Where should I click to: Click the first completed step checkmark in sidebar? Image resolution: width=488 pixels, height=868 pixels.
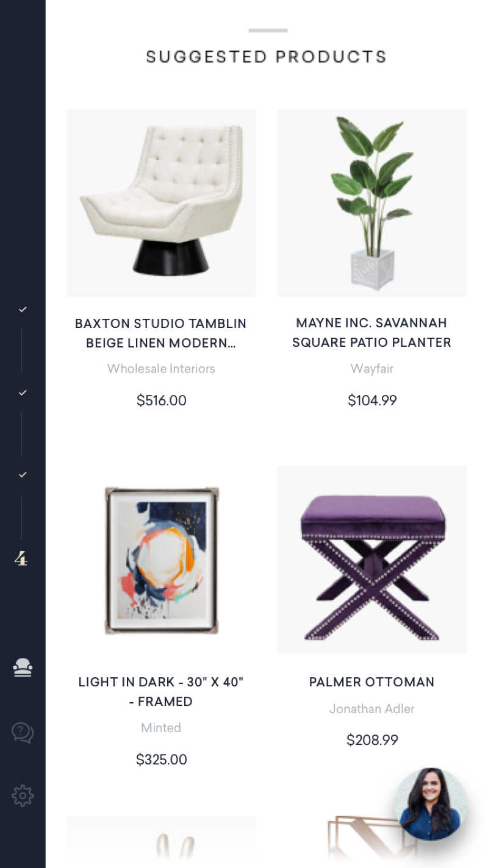tap(23, 310)
